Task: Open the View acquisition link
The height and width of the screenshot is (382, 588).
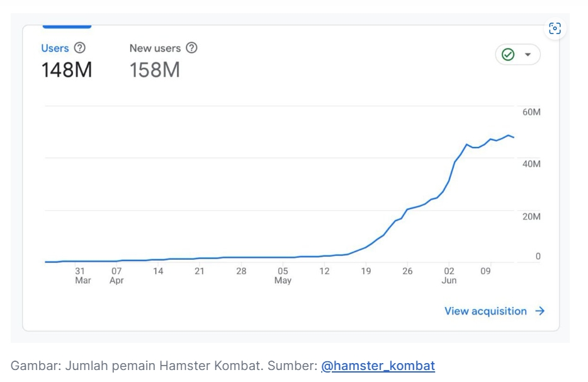Action: 485,311
